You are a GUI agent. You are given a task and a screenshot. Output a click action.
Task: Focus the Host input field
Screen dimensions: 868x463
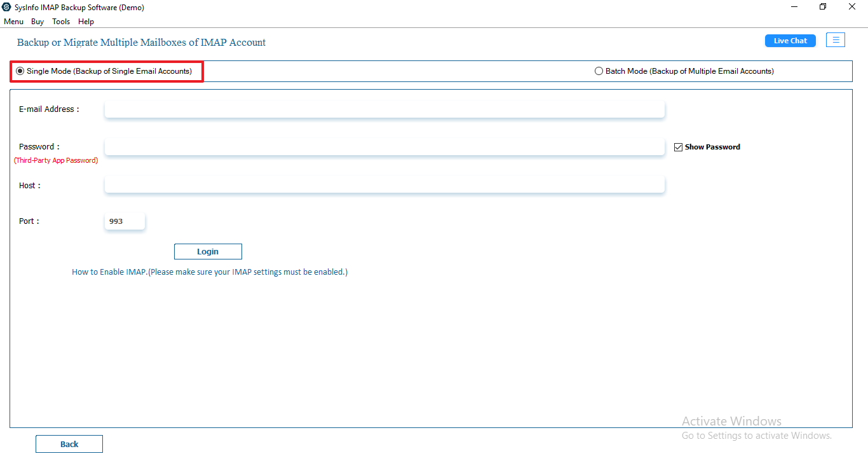coord(384,185)
